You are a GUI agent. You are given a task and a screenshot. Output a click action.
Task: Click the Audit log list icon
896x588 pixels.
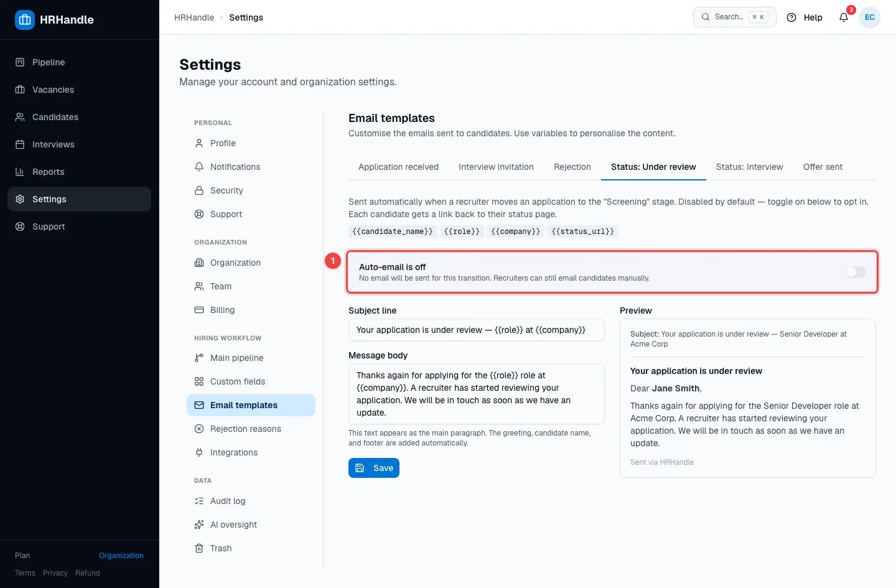click(199, 501)
